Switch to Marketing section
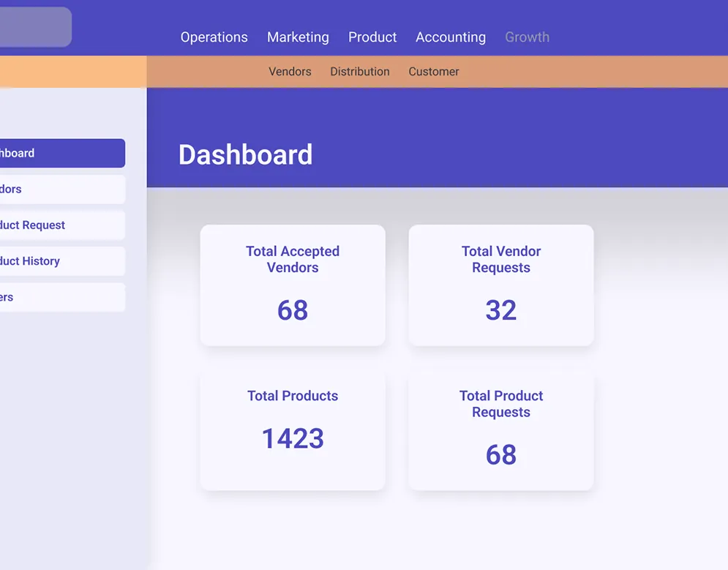 click(298, 37)
